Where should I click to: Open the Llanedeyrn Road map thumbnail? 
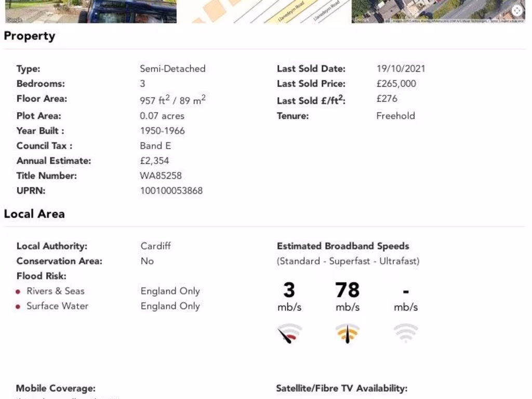click(264, 11)
